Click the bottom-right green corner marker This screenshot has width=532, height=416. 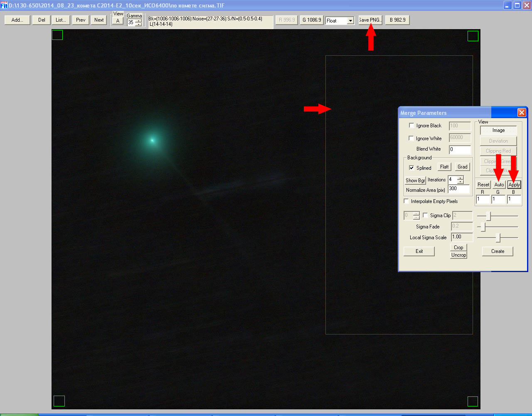(x=473, y=401)
